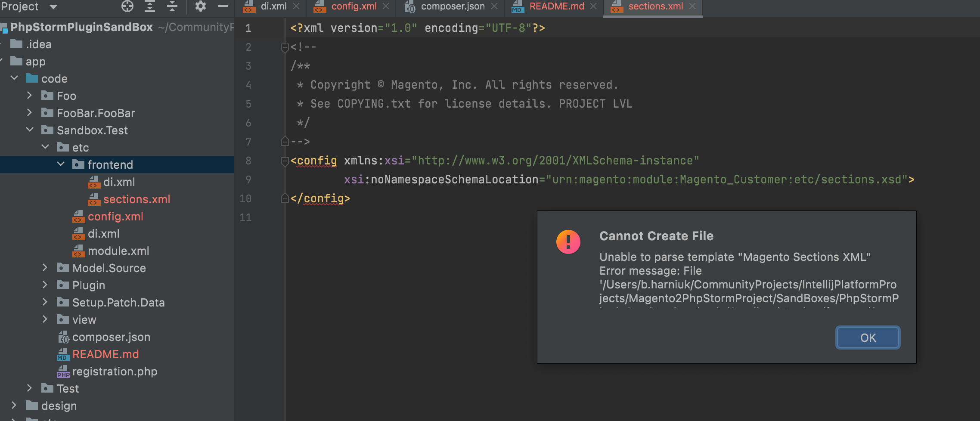Close the config.xml editor tab
This screenshot has height=421, width=980.
pos(386,6)
